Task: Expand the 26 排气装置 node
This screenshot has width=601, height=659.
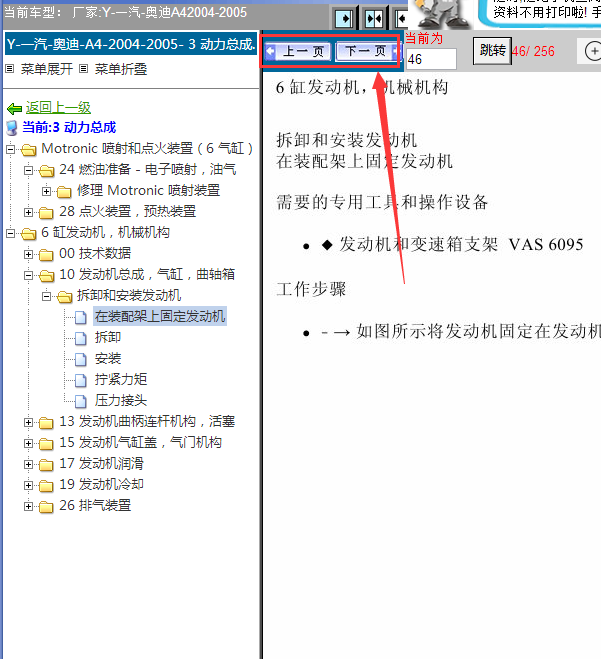Action: [28, 506]
